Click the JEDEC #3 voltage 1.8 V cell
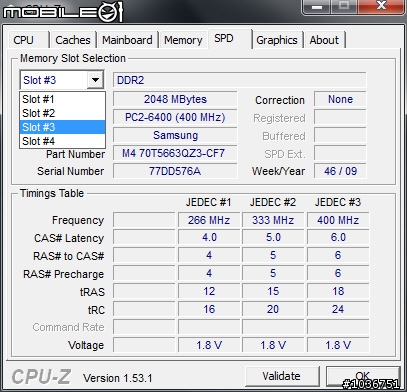The width and height of the screenshot is (407, 392). (338, 345)
